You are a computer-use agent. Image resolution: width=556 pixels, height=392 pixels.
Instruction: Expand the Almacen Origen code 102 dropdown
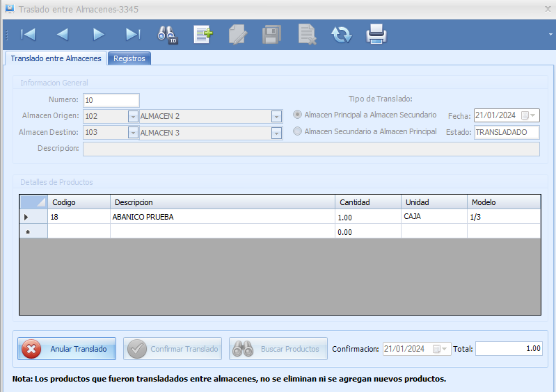pyautogui.click(x=133, y=116)
